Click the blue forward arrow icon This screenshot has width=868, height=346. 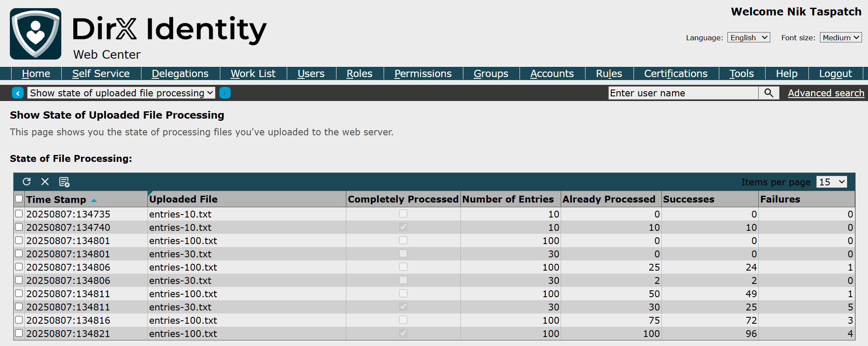225,93
